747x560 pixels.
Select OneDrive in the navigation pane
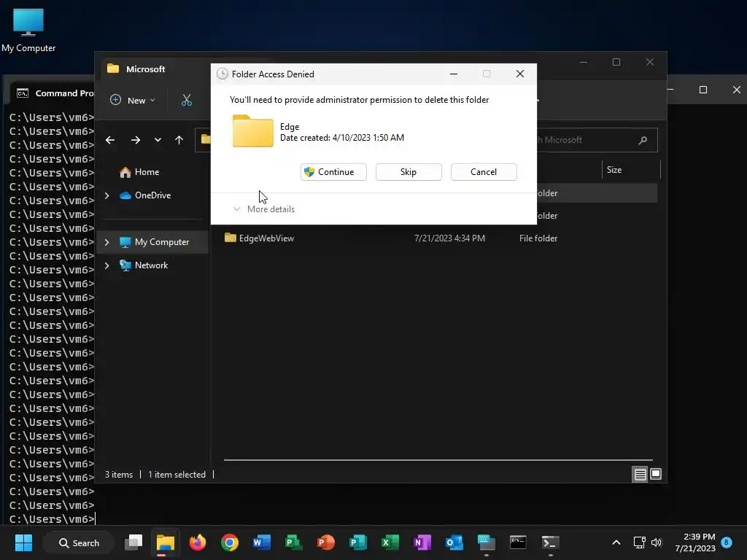[x=145, y=195]
